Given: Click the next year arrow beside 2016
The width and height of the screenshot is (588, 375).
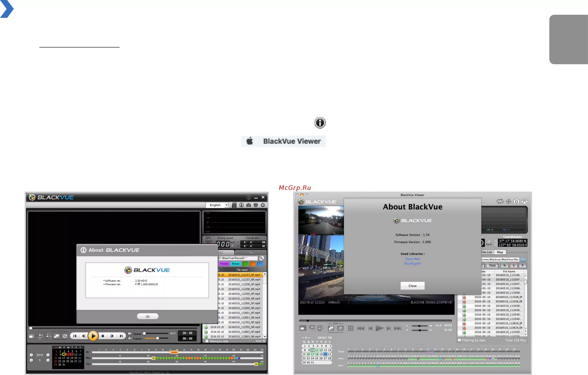Looking at the screenshot, I should [48, 355].
